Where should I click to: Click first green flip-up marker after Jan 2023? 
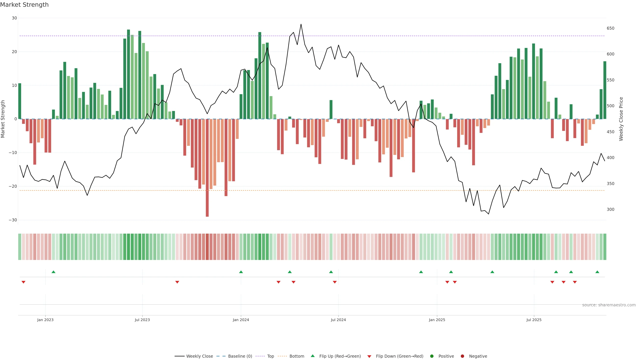click(x=53, y=272)
